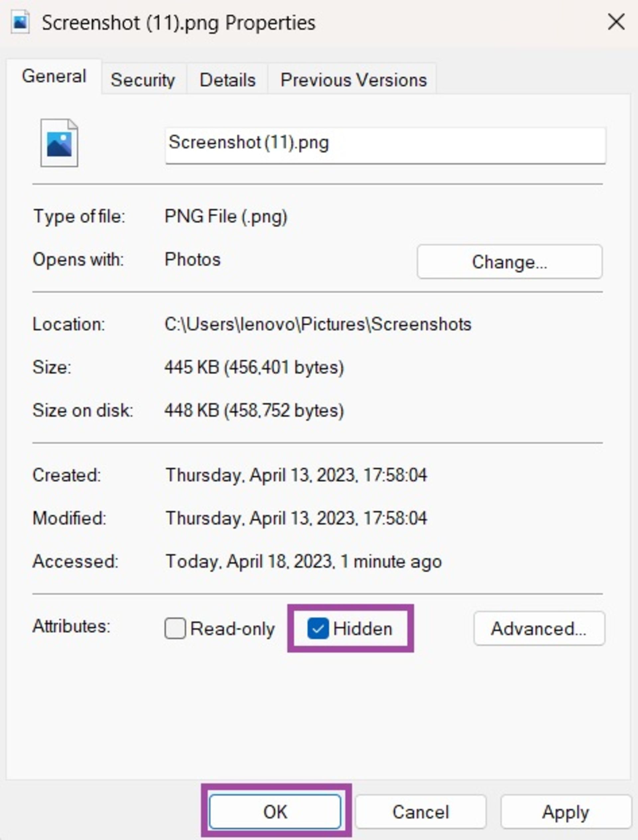This screenshot has height=840, width=638.
Task: Go to Previous Versions tab
Action: pyautogui.click(x=353, y=80)
